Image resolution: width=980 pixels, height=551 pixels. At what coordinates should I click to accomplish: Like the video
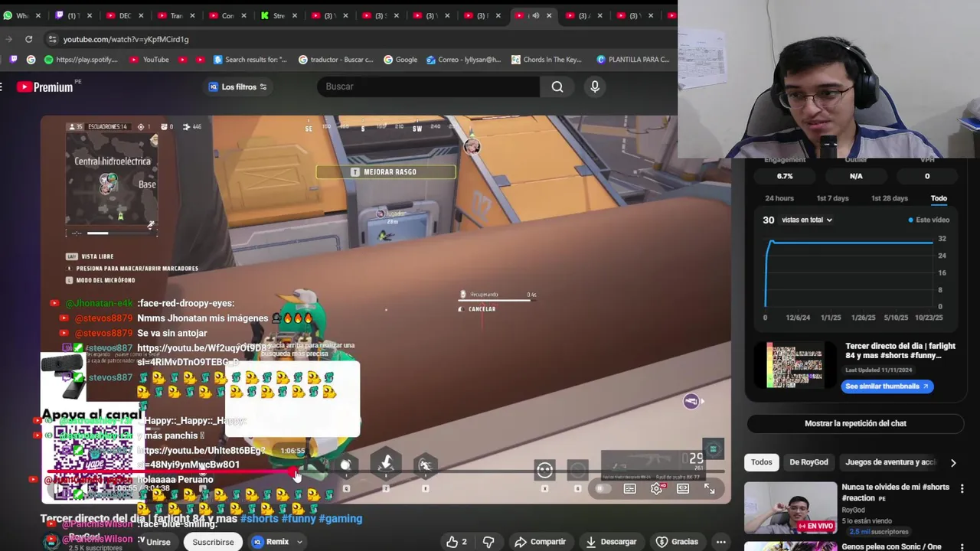tap(458, 542)
